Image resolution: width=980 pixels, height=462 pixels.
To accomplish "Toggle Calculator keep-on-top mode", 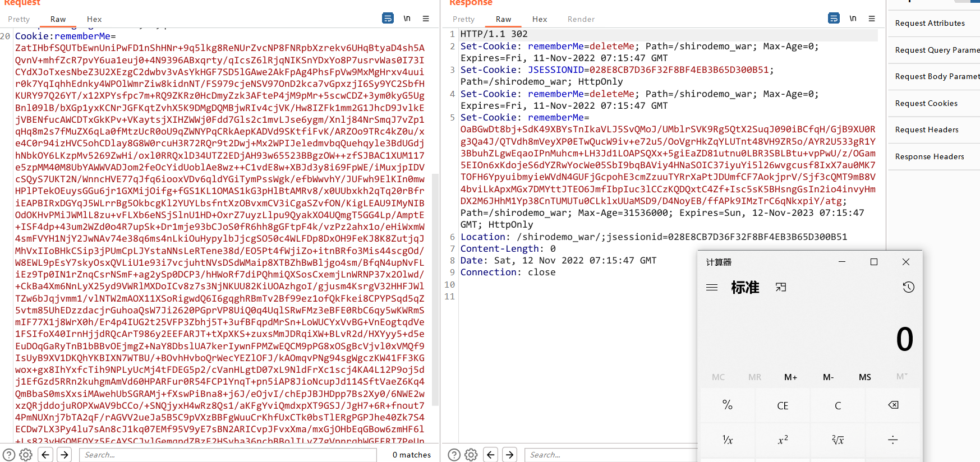I will [781, 287].
